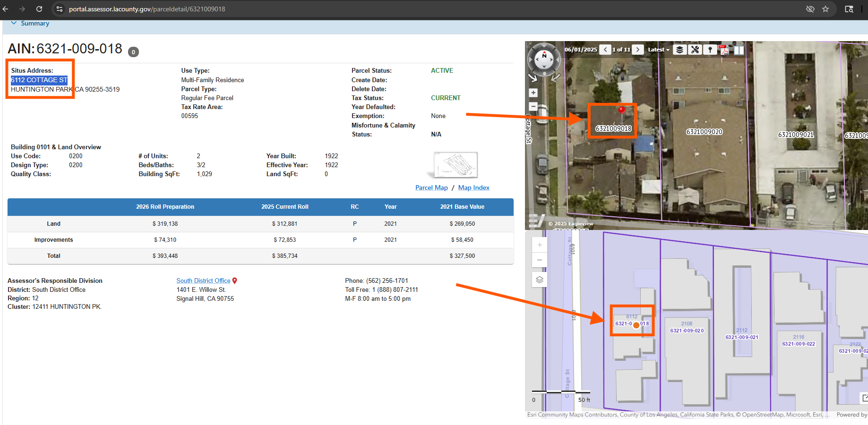Open layers panel in aerial imagery toolbar
The image size is (868, 425).
pyautogui.click(x=679, y=50)
